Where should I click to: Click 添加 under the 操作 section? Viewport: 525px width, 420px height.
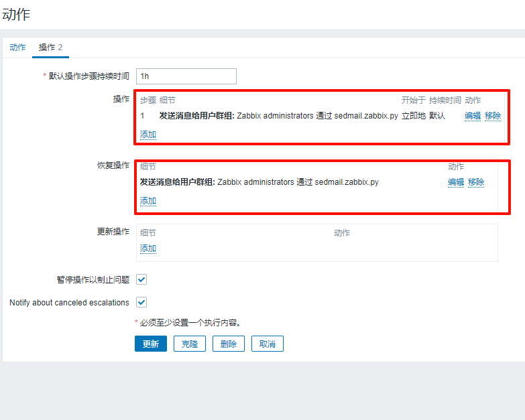(148, 135)
